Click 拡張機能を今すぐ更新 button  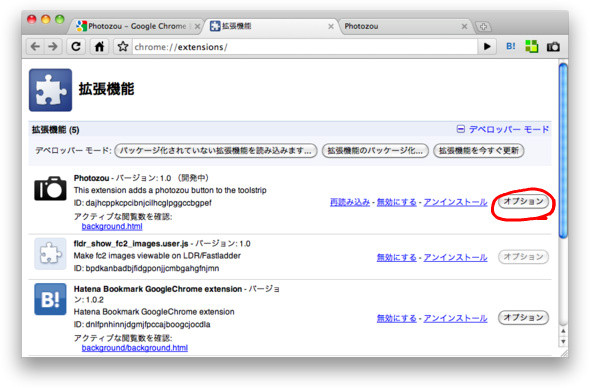pyautogui.click(x=479, y=151)
